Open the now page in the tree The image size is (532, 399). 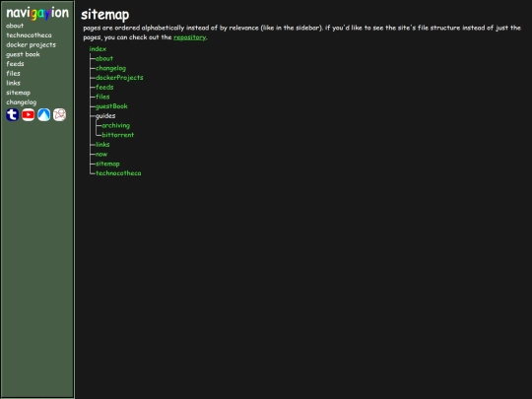101,154
